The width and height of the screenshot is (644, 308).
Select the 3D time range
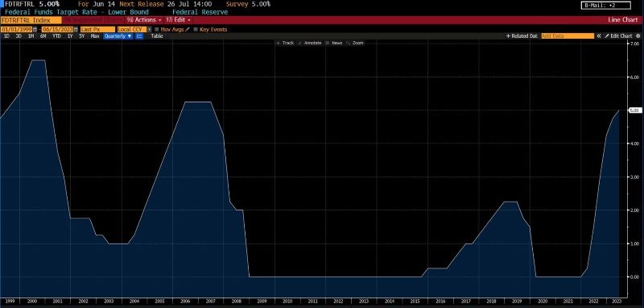(x=19, y=36)
